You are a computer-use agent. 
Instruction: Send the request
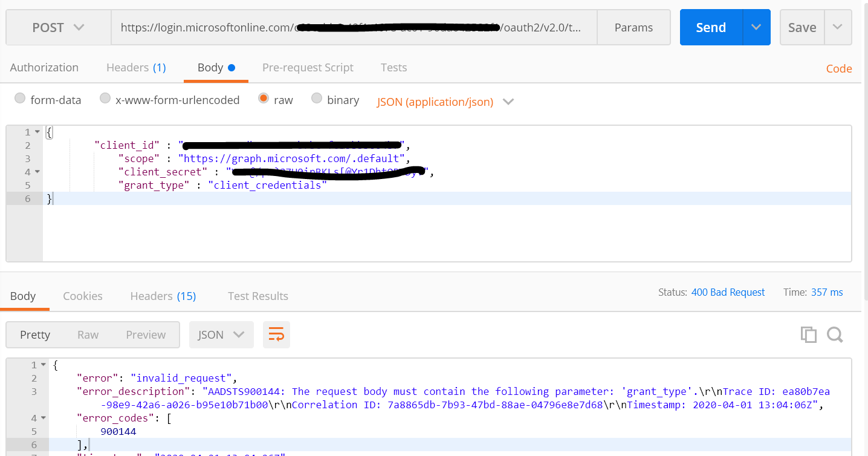pyautogui.click(x=711, y=27)
